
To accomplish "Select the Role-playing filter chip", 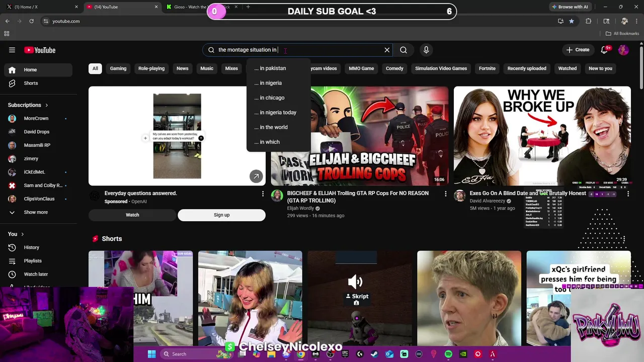I will [151, 68].
